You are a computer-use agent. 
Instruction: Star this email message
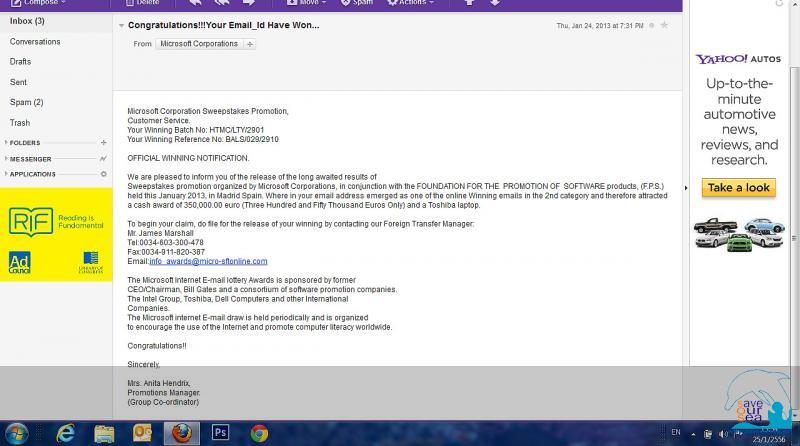[x=664, y=25]
